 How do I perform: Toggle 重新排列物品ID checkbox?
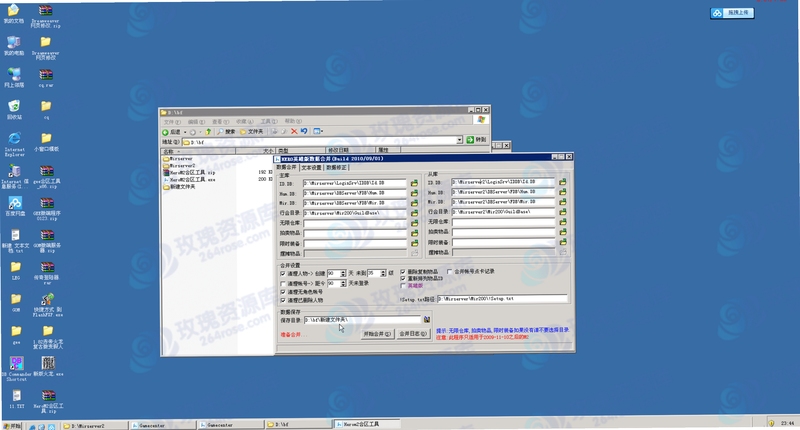pos(403,279)
